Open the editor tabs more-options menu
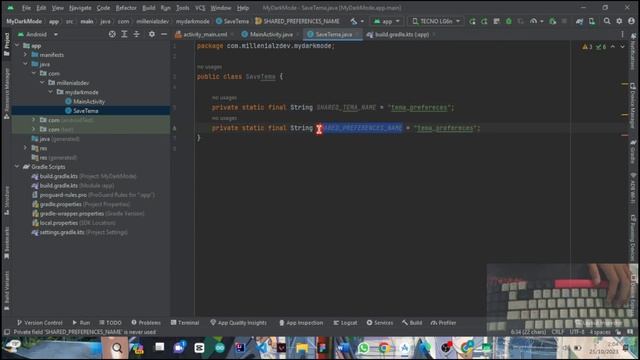The height and width of the screenshot is (360, 640). (622, 35)
